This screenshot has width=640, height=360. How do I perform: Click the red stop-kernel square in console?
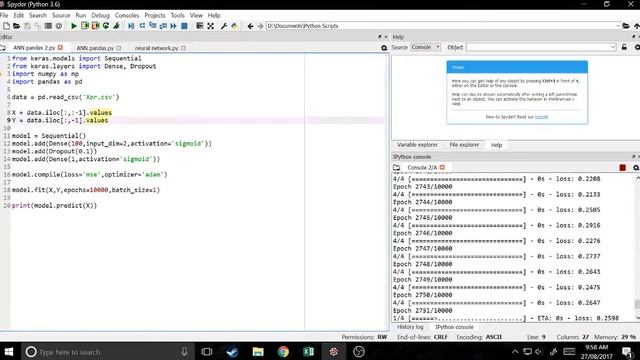(x=622, y=167)
